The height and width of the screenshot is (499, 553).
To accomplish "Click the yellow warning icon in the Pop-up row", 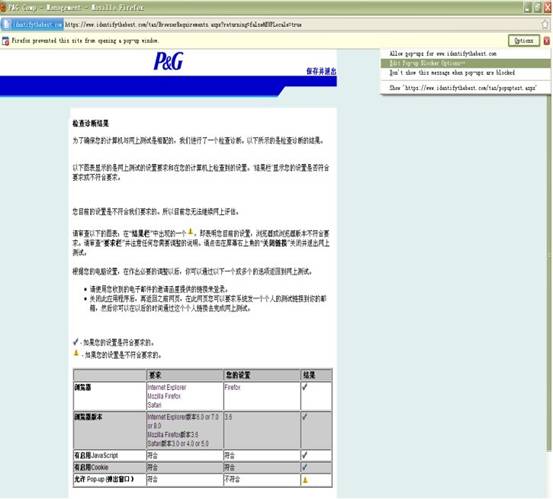I will click(305, 480).
